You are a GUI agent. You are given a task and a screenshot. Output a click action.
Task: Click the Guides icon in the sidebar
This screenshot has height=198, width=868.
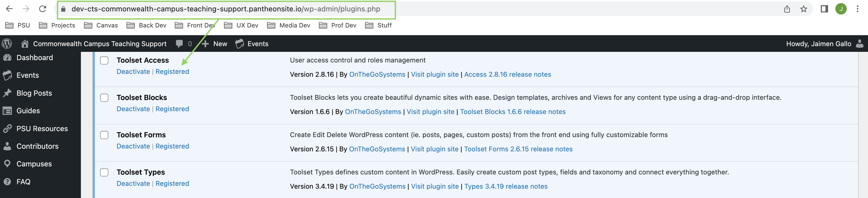(8, 111)
